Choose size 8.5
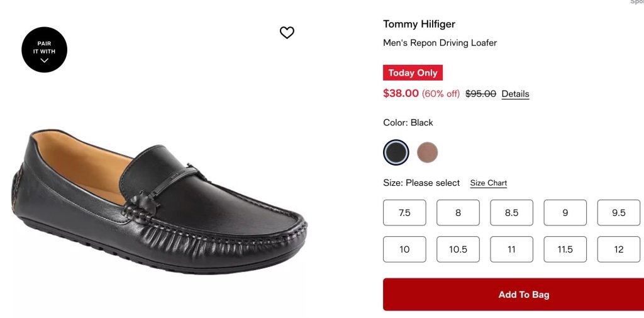 511,213
